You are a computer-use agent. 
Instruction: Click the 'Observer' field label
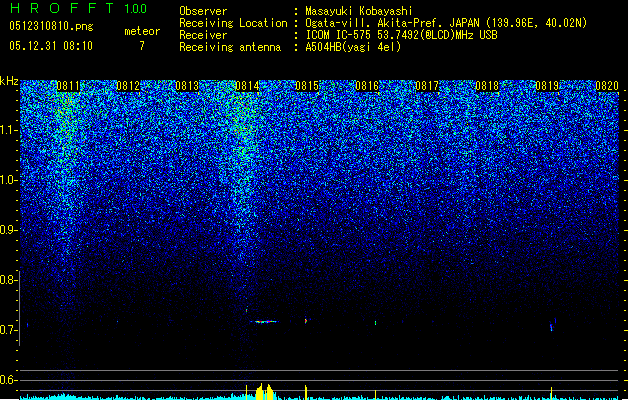(x=203, y=11)
